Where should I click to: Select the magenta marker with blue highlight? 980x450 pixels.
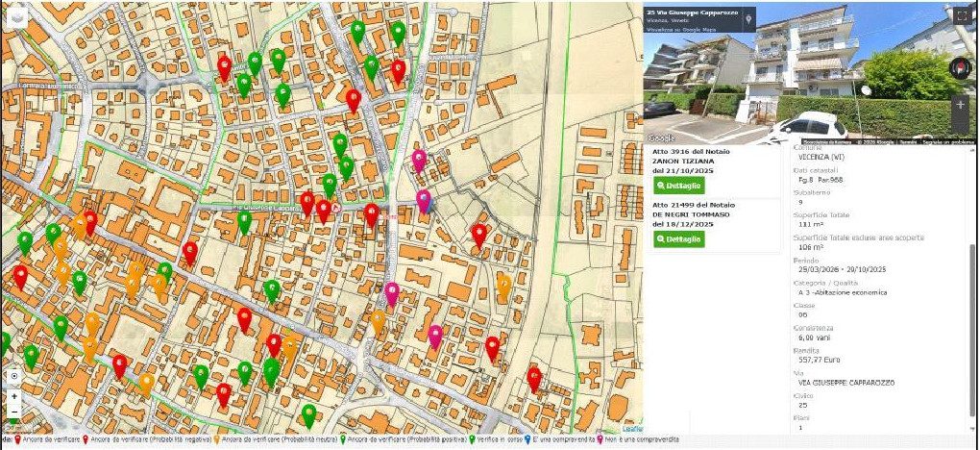click(424, 202)
